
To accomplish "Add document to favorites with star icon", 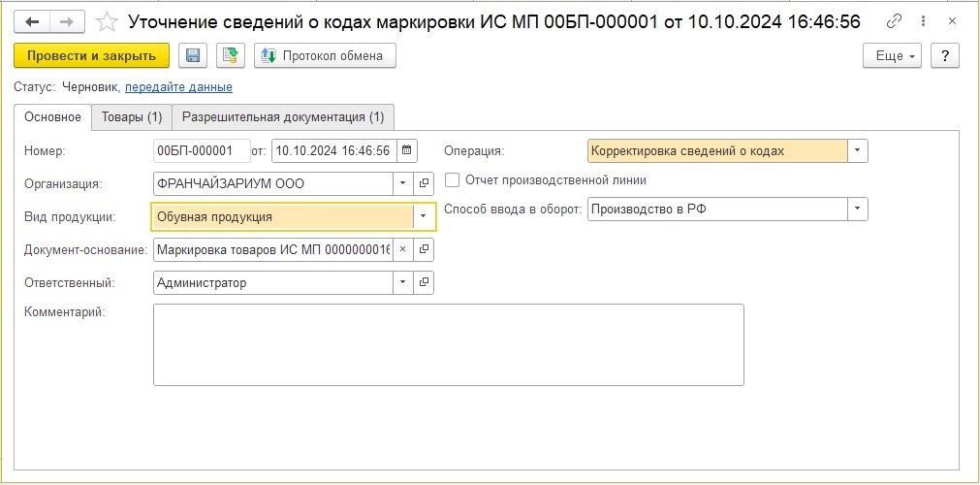I will click(x=109, y=21).
